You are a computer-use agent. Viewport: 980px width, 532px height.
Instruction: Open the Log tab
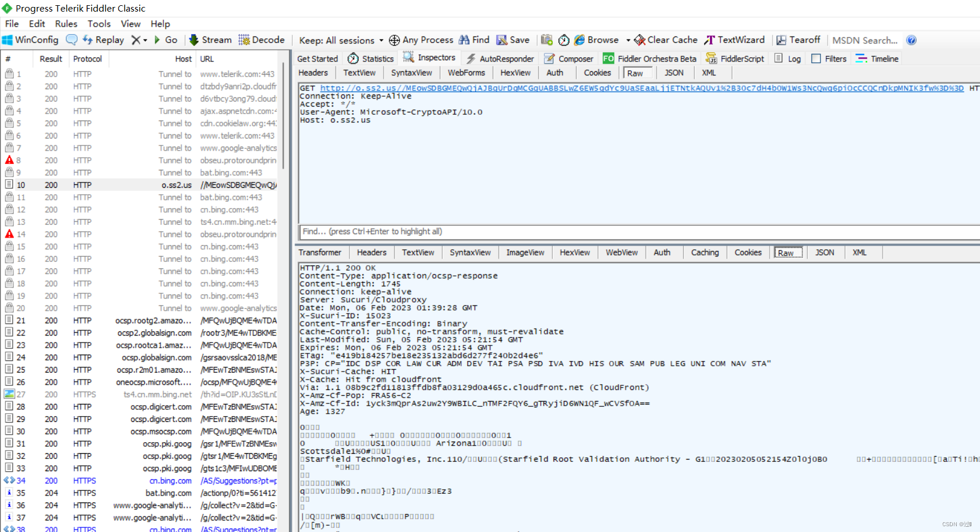tap(788, 59)
